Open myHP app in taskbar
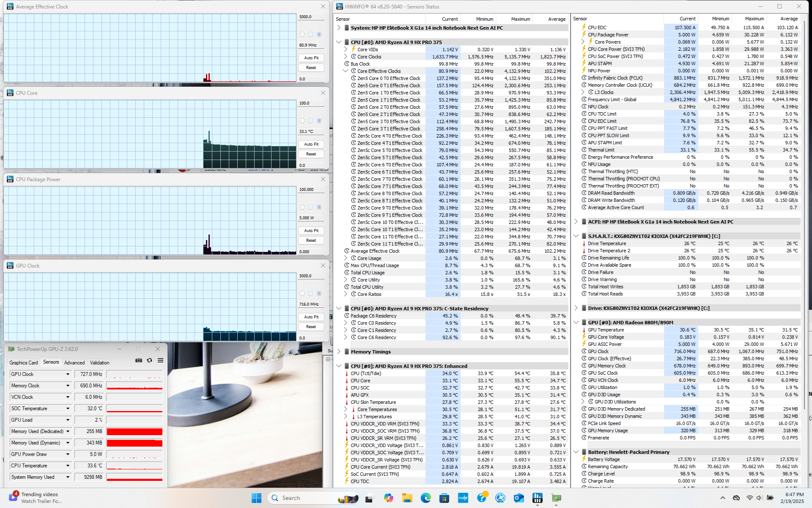 (x=463, y=498)
